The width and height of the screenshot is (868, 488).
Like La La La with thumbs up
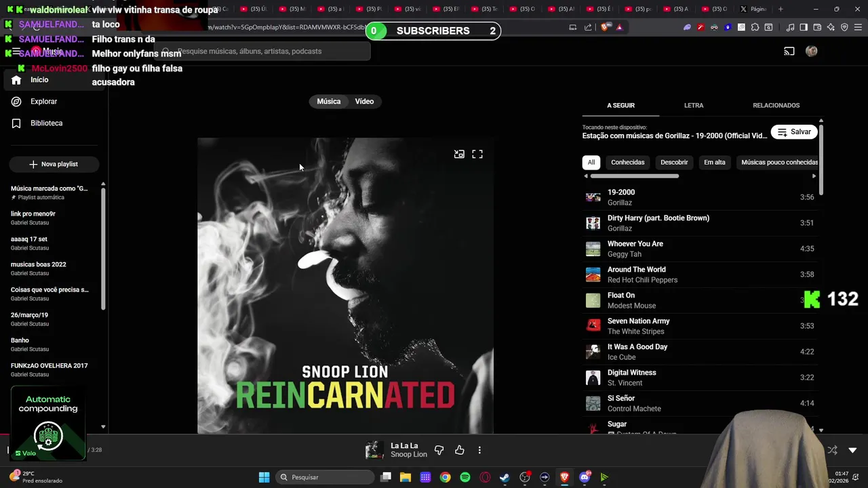coord(460,450)
